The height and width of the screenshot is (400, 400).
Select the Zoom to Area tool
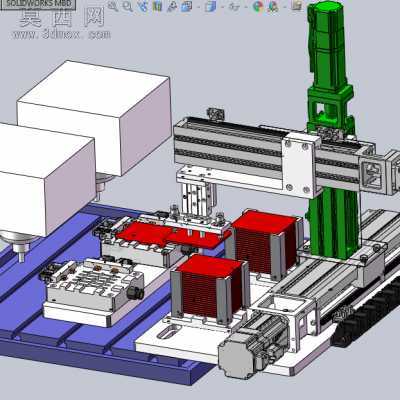(127, 6)
